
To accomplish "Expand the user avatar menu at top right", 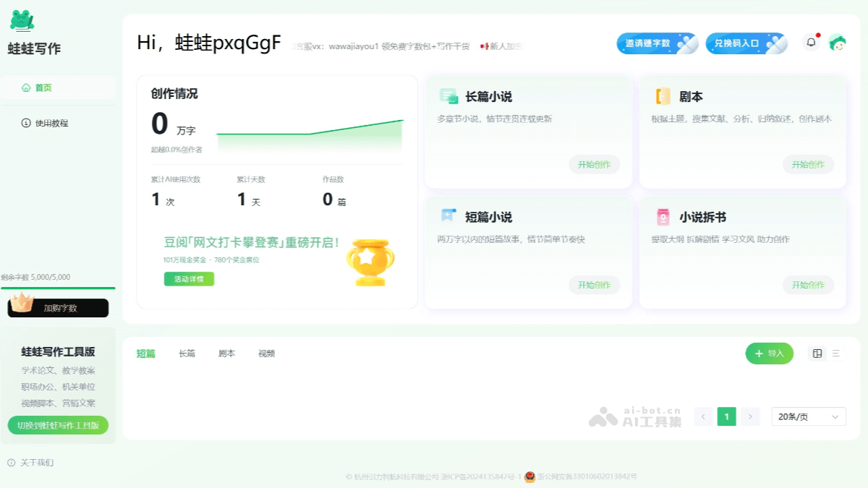I will click(837, 43).
